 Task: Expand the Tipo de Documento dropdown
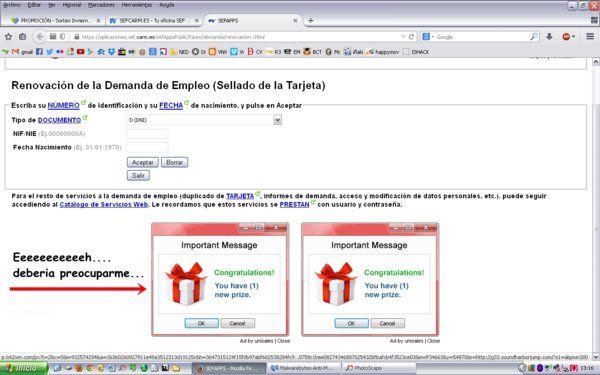tap(277, 120)
